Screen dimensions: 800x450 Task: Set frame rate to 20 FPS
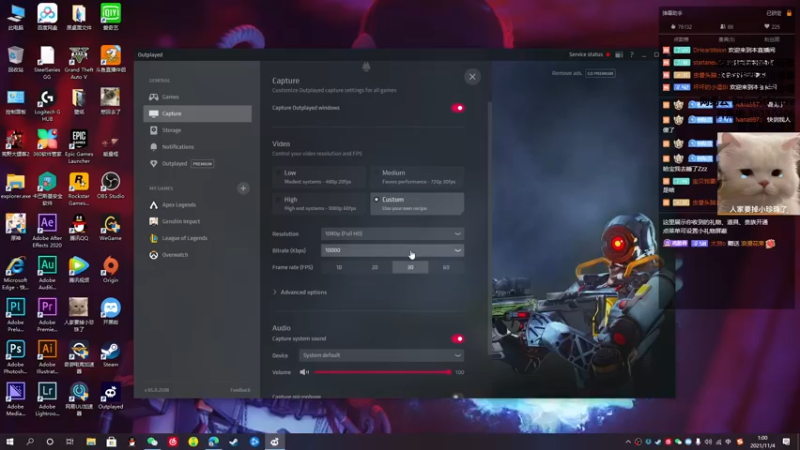click(374, 267)
